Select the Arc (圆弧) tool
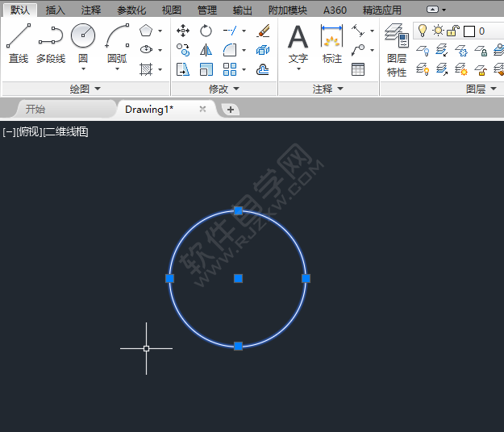This screenshot has width=504, height=432. (117, 44)
